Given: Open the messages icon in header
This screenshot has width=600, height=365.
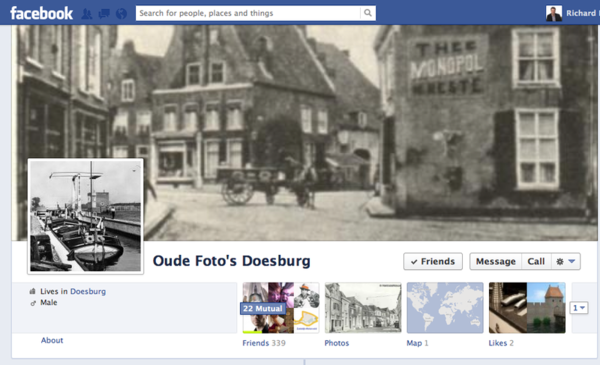Looking at the screenshot, I should click(104, 14).
